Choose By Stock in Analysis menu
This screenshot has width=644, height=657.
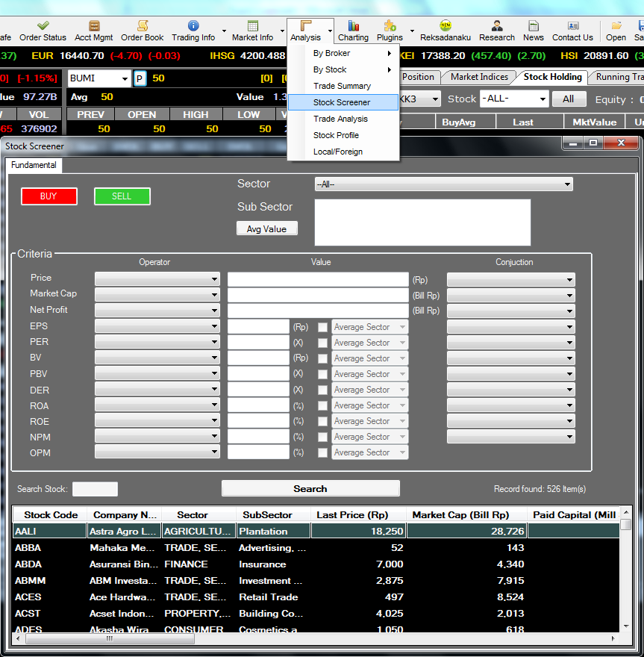point(343,69)
